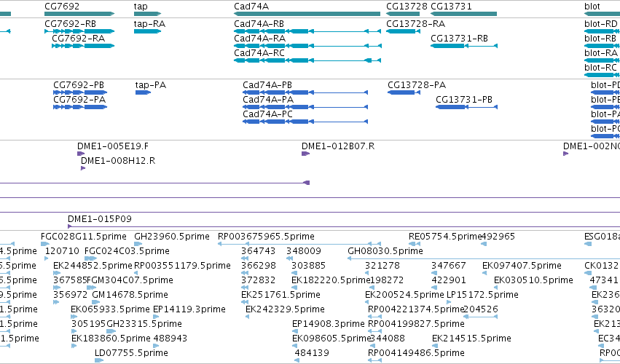Select EST FGC024C03.5prime

pyautogui.click(x=91, y=258)
